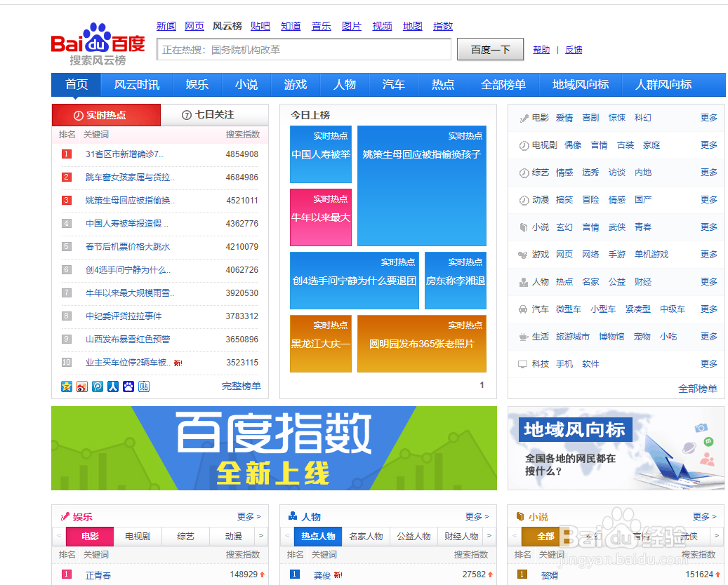Click the search input field
This screenshot has width=728, height=585.
pos(304,50)
